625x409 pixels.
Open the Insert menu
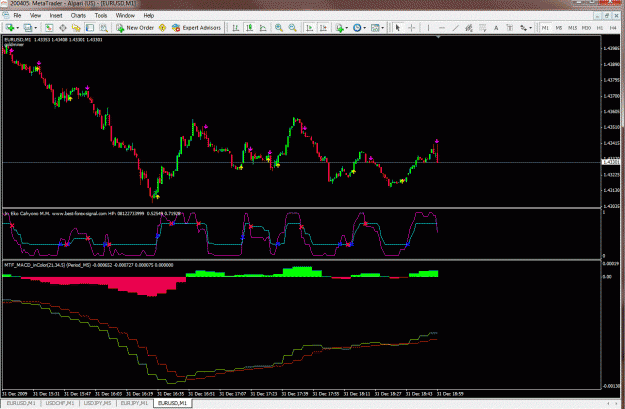[56, 16]
